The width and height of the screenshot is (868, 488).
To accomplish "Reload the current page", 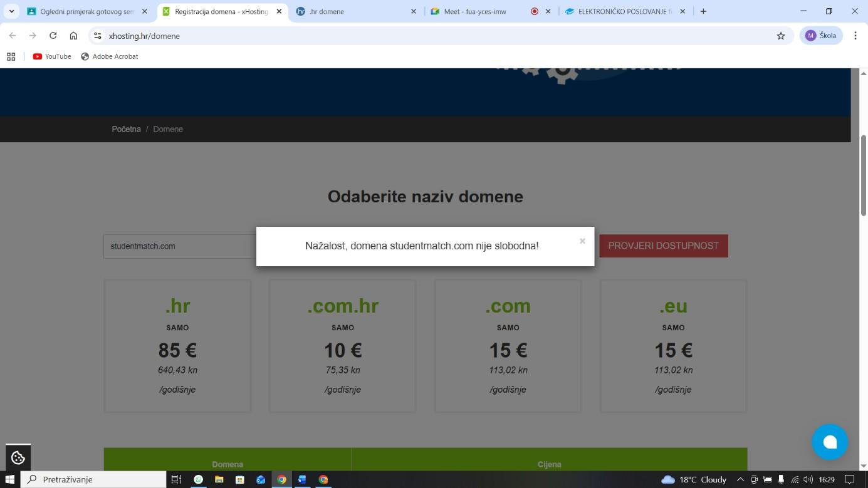I will (x=53, y=36).
